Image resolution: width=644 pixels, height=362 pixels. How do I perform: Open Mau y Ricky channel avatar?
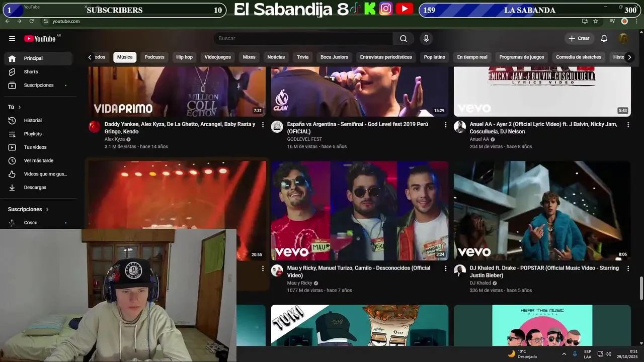(x=277, y=270)
